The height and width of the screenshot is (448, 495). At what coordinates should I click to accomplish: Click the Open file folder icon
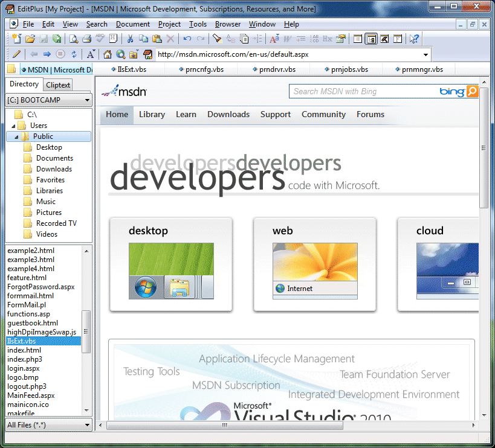coord(30,39)
